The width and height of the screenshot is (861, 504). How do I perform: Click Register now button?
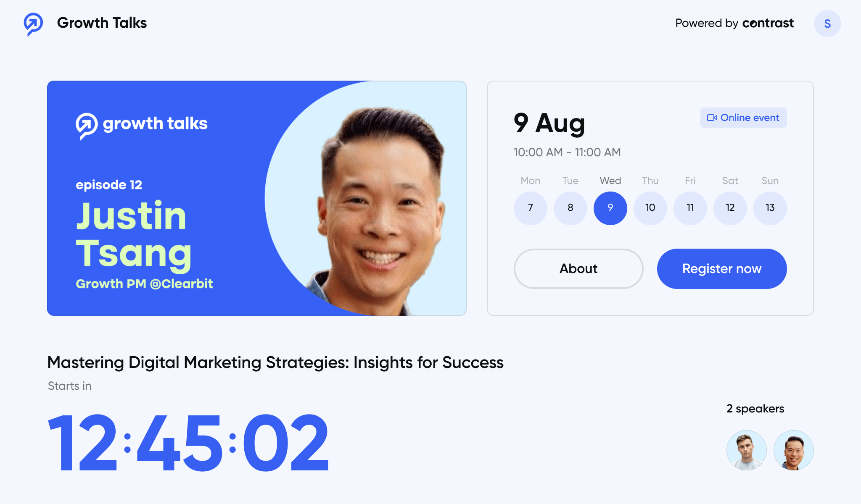click(722, 268)
